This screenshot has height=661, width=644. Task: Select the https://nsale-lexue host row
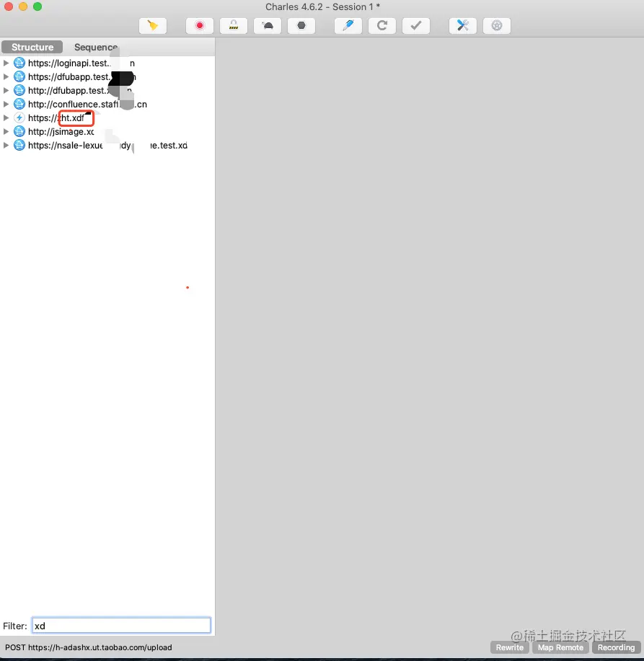(x=107, y=146)
